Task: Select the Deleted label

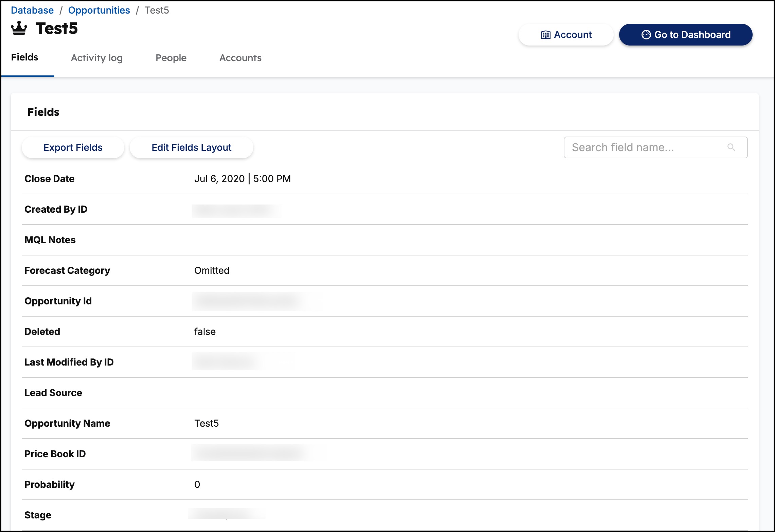Action: (42, 332)
